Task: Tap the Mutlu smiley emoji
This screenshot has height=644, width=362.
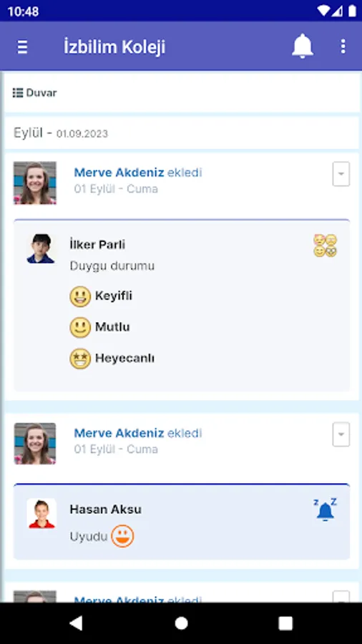Action: pyautogui.click(x=80, y=327)
